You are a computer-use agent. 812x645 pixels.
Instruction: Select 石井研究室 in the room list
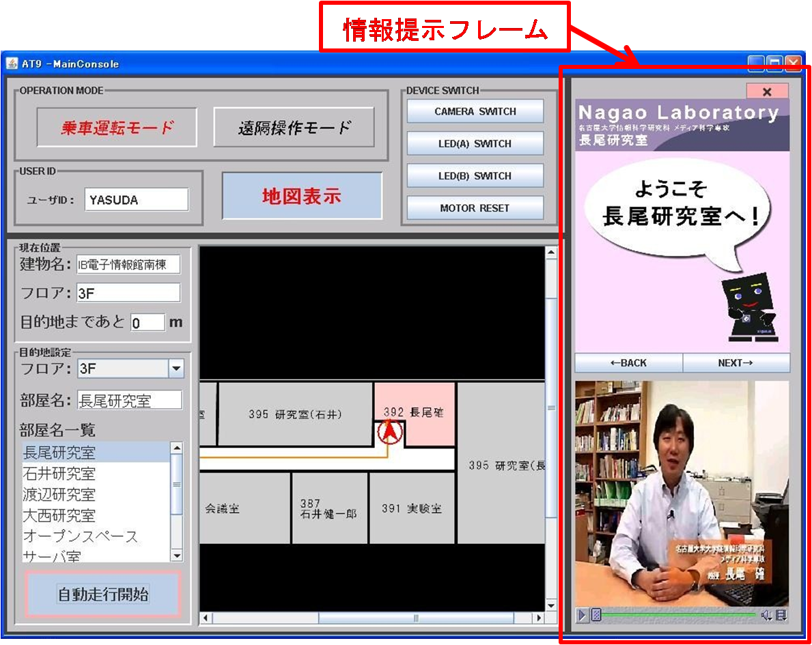(59, 474)
